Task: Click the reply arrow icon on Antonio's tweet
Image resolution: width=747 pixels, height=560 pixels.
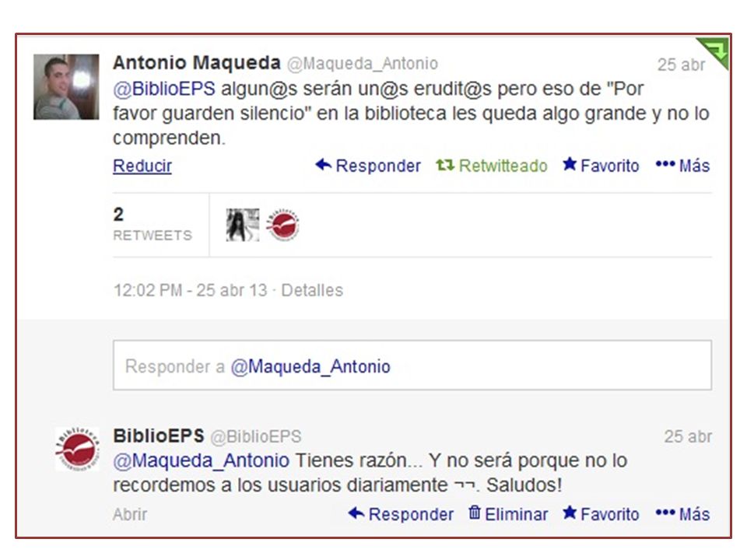Action: point(324,165)
